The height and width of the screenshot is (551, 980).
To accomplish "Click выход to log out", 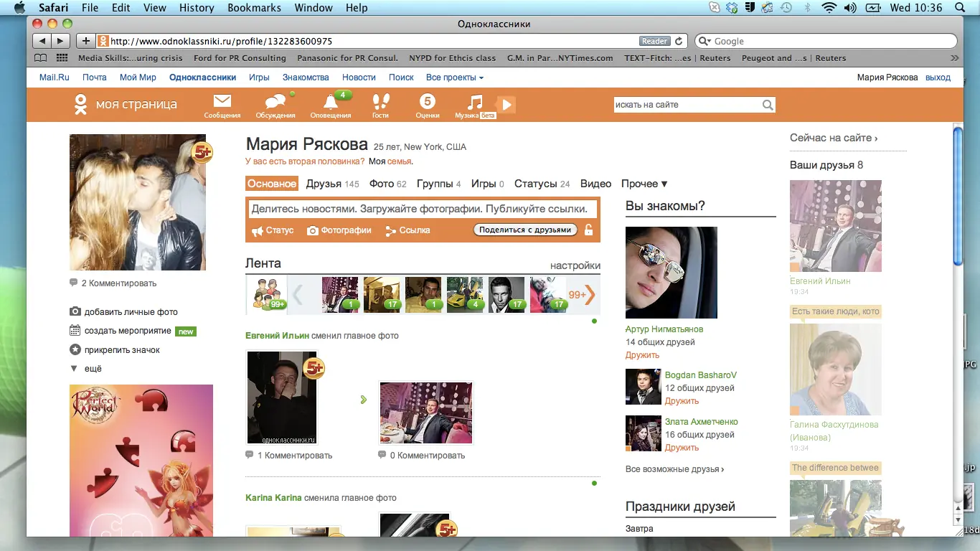I will point(938,77).
